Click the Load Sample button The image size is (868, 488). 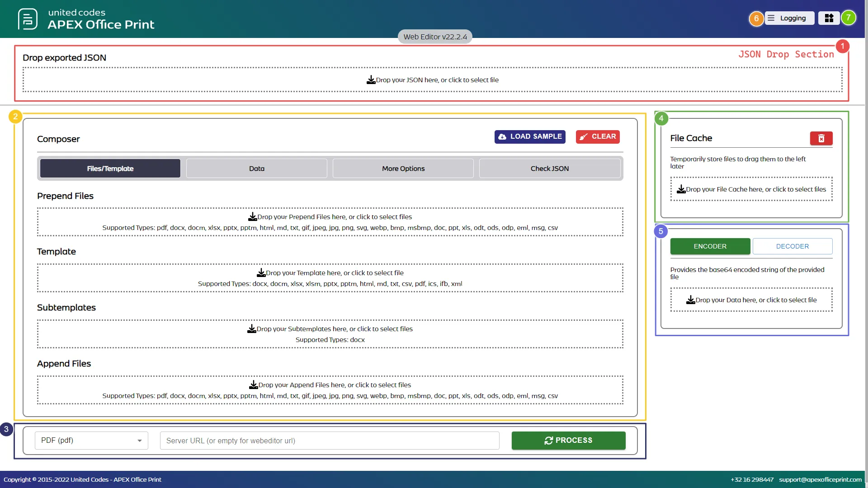click(530, 136)
